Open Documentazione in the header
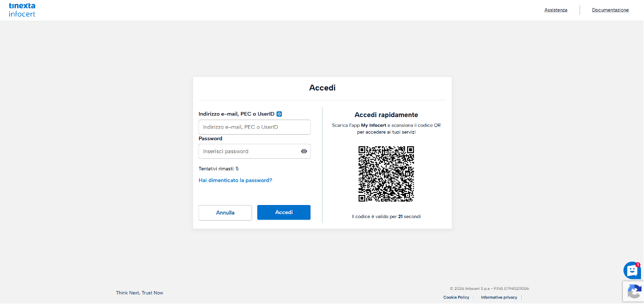 pyautogui.click(x=610, y=10)
